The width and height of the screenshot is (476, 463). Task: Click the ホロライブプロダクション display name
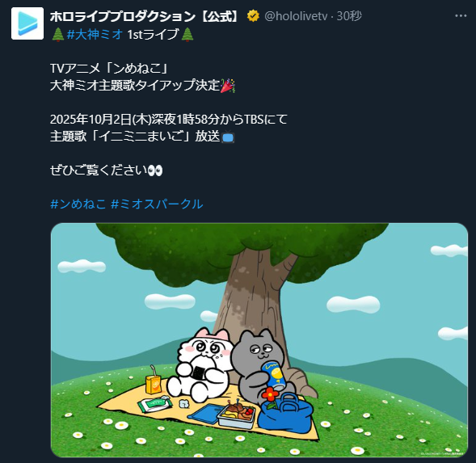pos(145,16)
